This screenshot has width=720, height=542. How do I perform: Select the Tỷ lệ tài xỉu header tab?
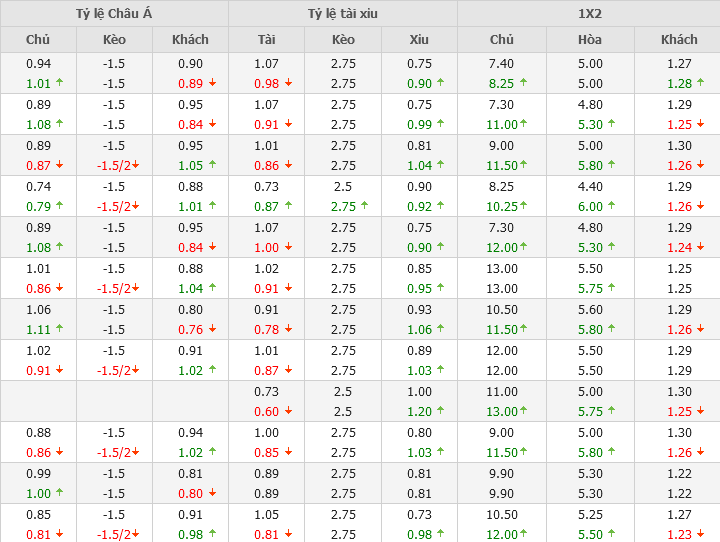pos(343,14)
